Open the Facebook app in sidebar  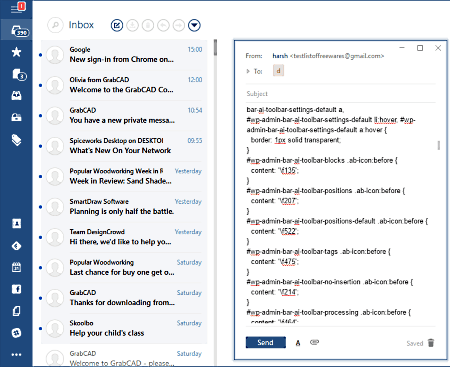pyautogui.click(x=16, y=289)
